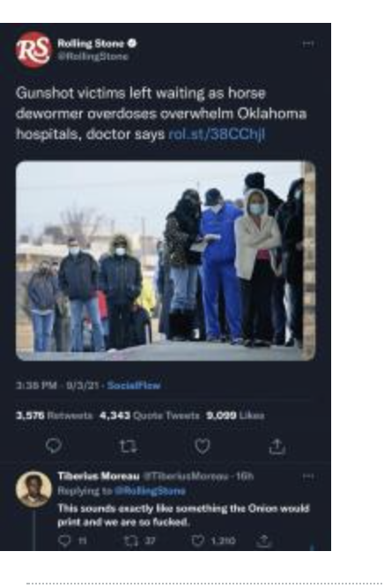384x588 pixels.
Task: Share the Rolling Stone tweet
Action: [x=277, y=446]
